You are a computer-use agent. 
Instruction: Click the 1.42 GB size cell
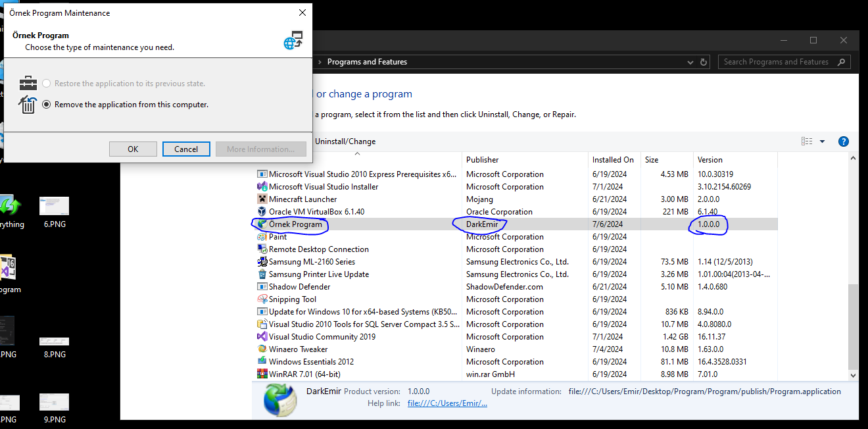click(x=674, y=337)
